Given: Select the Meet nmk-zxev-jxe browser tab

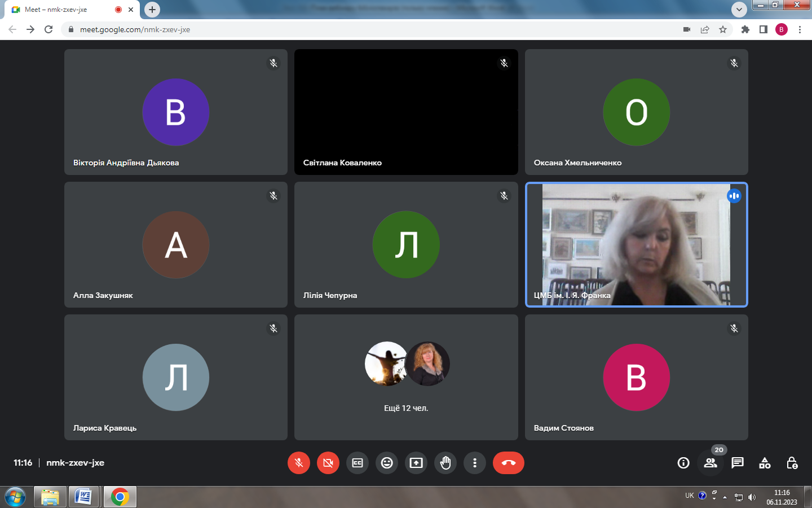Looking at the screenshot, I should tap(62, 10).
